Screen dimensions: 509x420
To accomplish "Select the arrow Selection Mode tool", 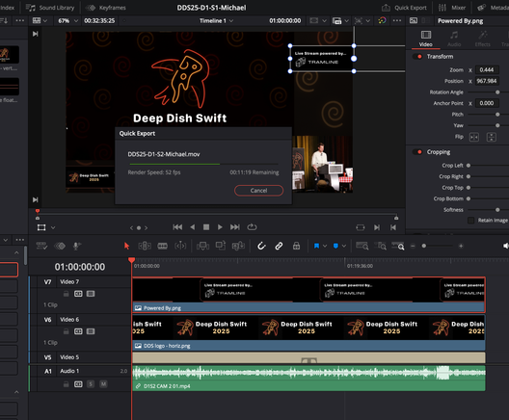I will 126,246.
